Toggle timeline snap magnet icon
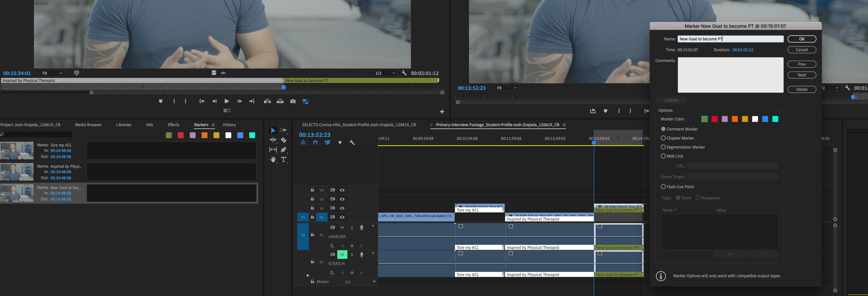This screenshot has height=296, width=868. click(x=315, y=142)
